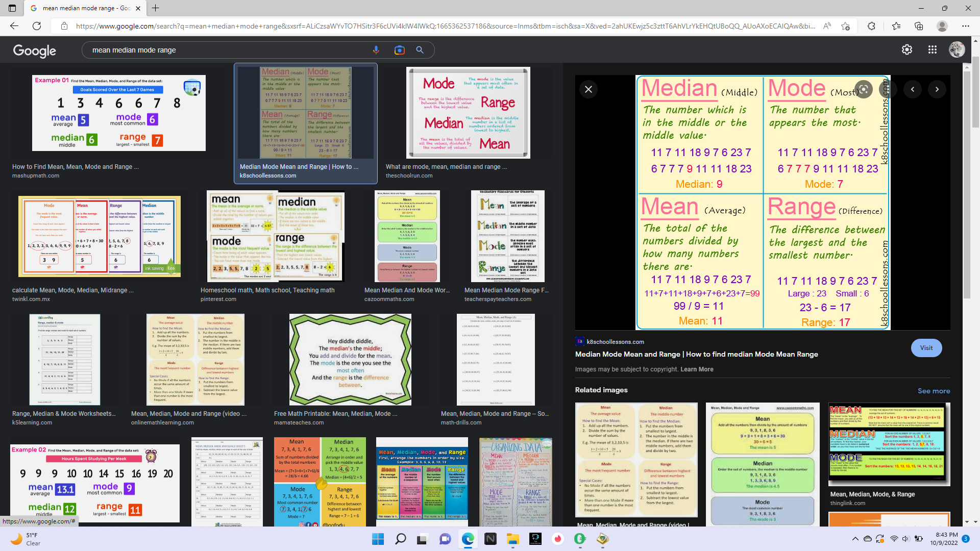This screenshot has height=551, width=980.
Task: Open the three-dot menu on preview image
Action: pos(888,89)
